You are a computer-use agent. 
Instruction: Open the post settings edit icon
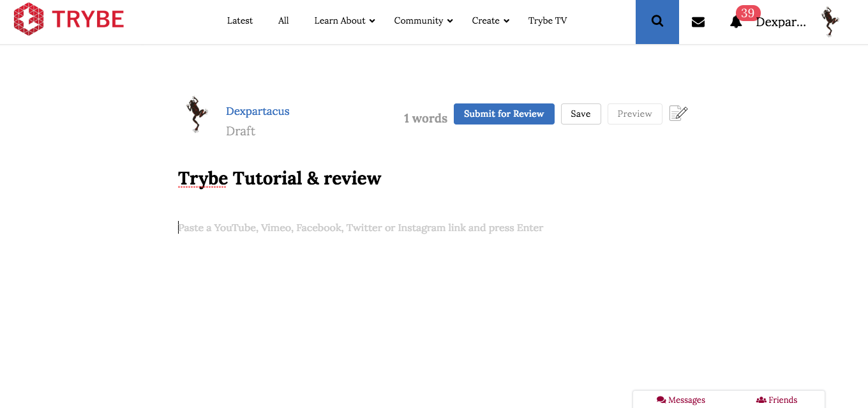tap(678, 114)
